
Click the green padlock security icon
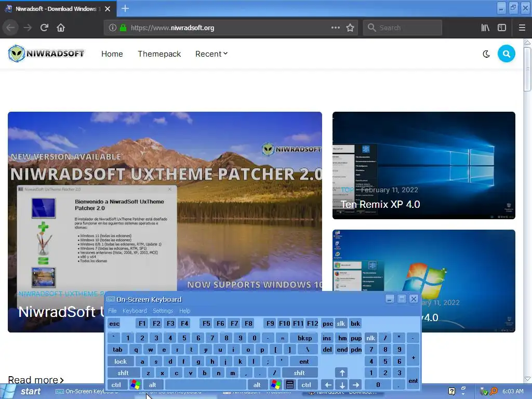tap(123, 28)
